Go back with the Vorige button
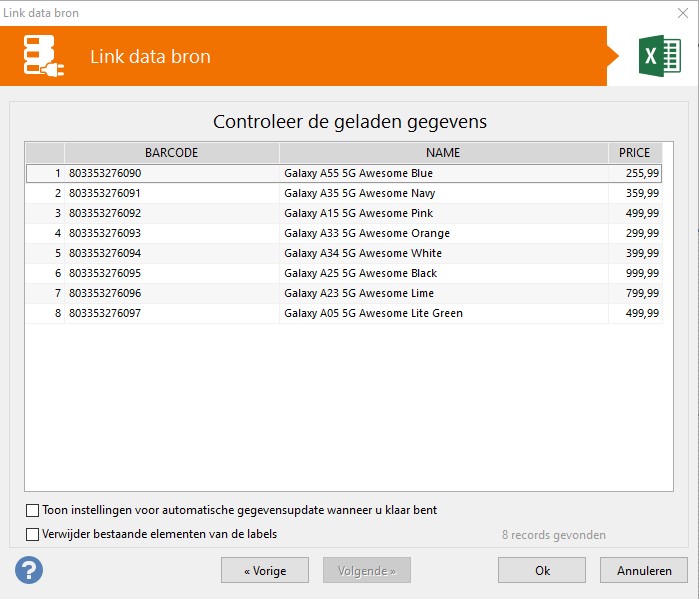This screenshot has height=599, width=699. point(265,570)
